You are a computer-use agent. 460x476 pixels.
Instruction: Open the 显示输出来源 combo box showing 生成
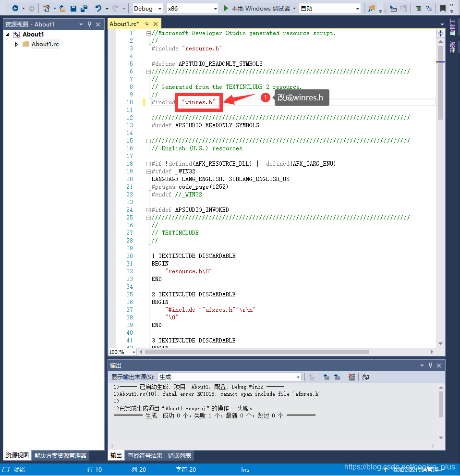tap(230, 377)
